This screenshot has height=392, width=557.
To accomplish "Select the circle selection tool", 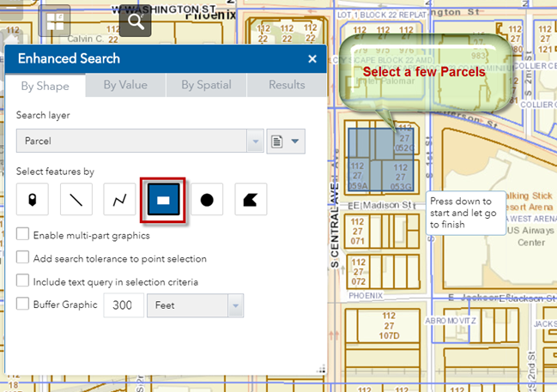I will pos(207,199).
